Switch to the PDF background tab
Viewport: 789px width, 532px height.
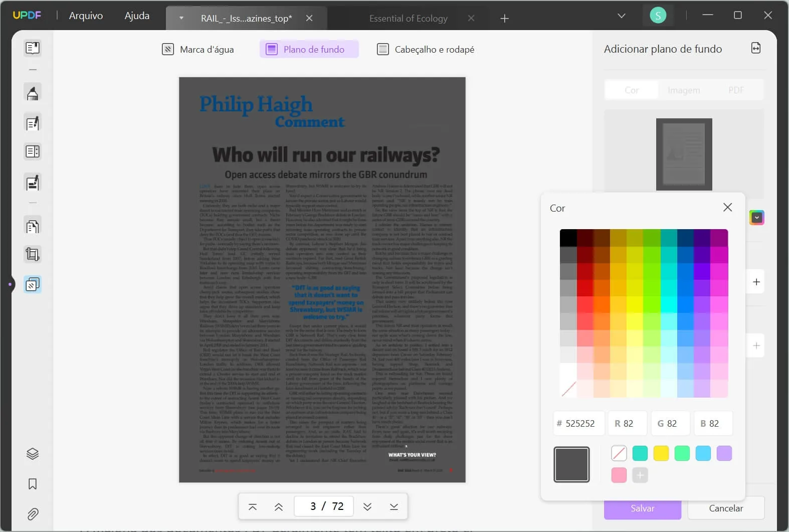tap(736, 90)
